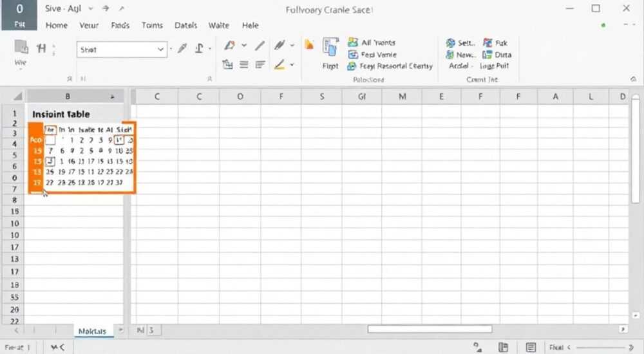Collapse the ribbon with the corner chevron
The width and height of the screenshot is (644, 354).
[633, 79]
